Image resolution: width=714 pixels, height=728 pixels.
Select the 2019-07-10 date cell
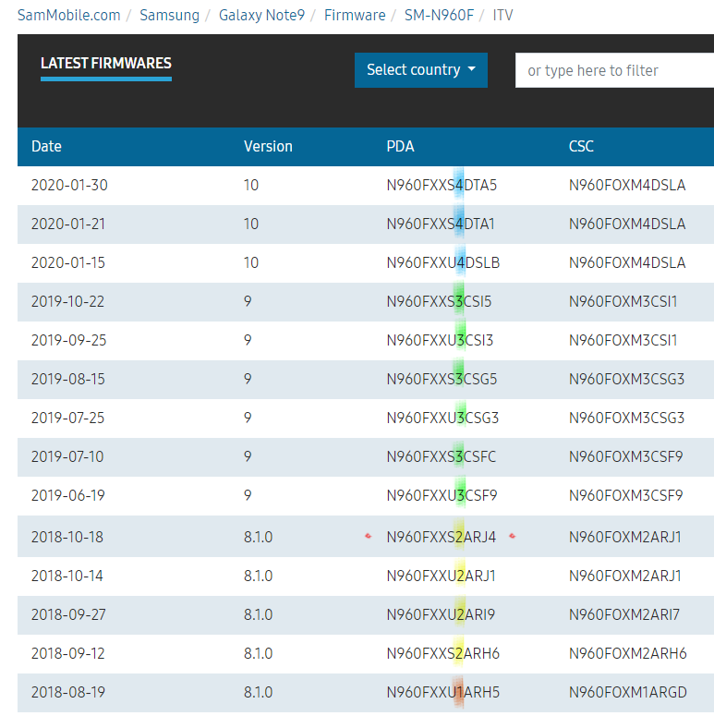(x=67, y=457)
